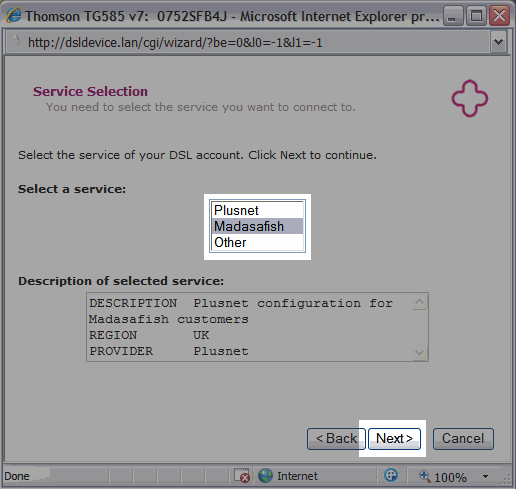Click the "PROVIDER Plusnet" description line
Screen dimensions: 516x489
click(x=169, y=351)
